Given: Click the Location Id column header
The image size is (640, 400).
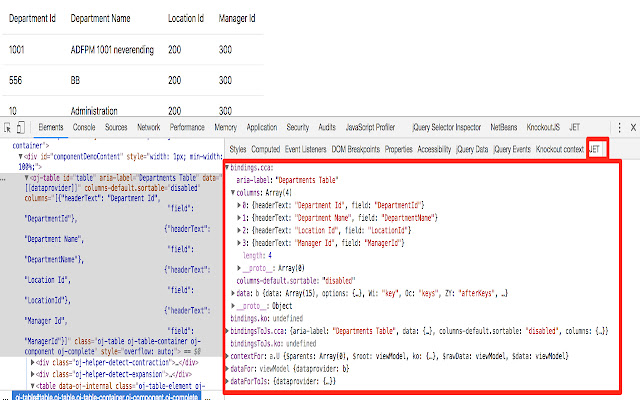Looking at the screenshot, I should coord(186,18).
